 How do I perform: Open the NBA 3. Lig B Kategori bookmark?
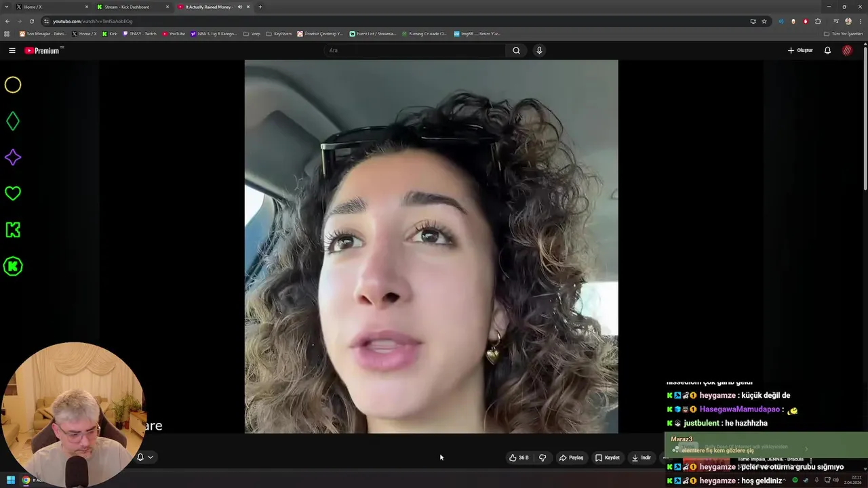(214, 33)
